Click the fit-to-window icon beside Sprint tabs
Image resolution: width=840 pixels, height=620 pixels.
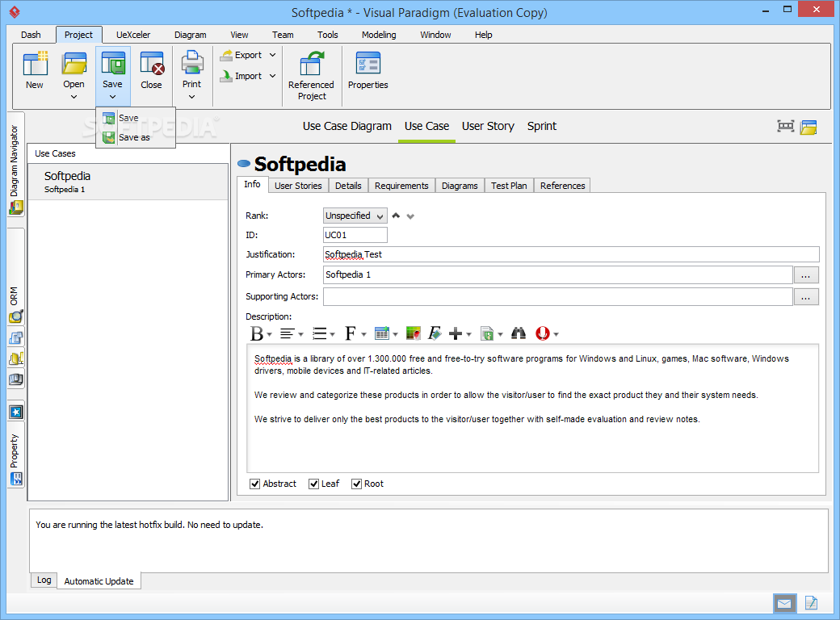coord(785,127)
